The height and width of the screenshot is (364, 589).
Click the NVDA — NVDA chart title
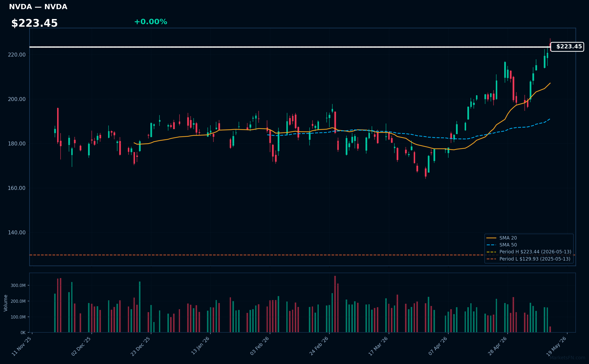tap(38, 7)
